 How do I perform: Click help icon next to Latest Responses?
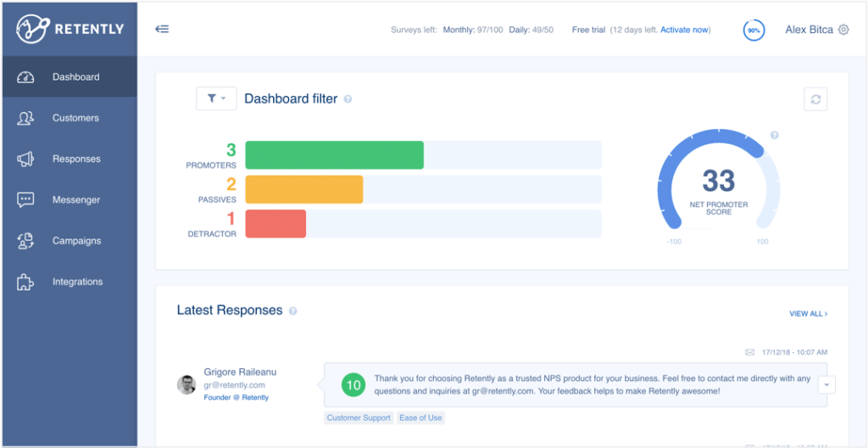pos(292,311)
